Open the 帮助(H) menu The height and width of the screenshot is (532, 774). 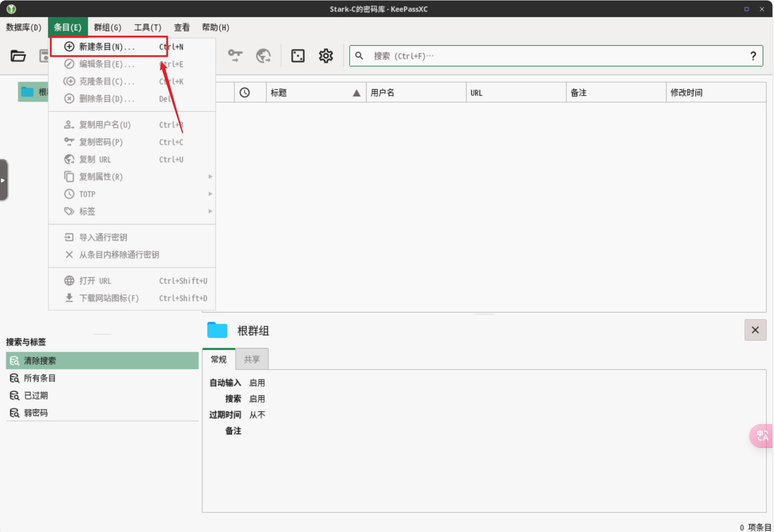click(215, 28)
